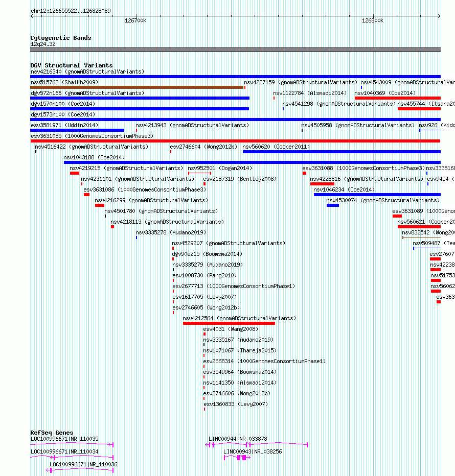
Task: Open the esv2677713 1000Genomes Phase1 label
Action: click(x=234, y=287)
